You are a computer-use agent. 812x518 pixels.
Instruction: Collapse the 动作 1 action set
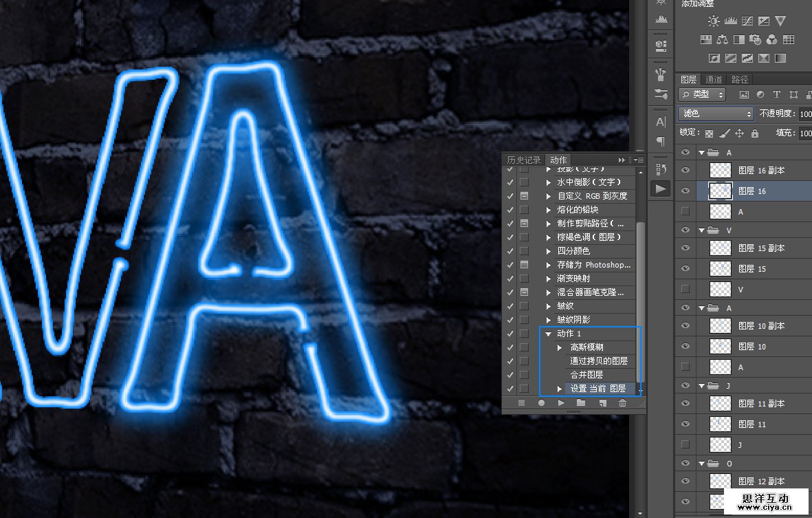548,334
